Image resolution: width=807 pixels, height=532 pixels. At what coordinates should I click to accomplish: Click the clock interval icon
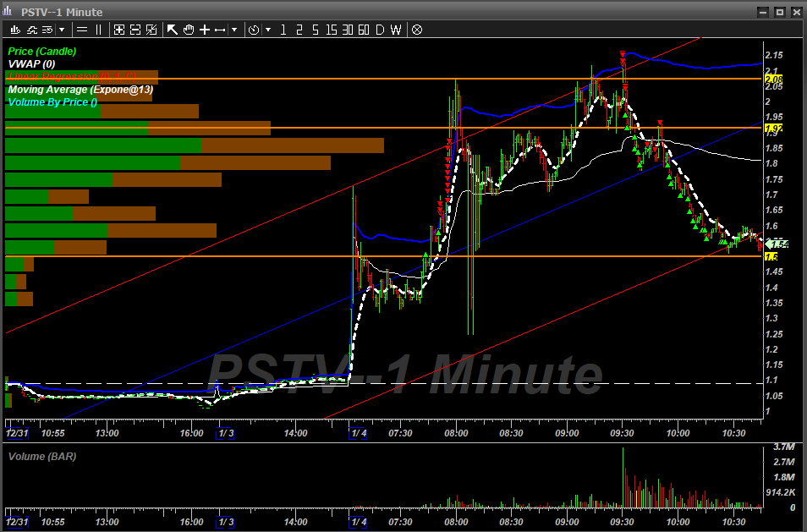click(x=255, y=30)
